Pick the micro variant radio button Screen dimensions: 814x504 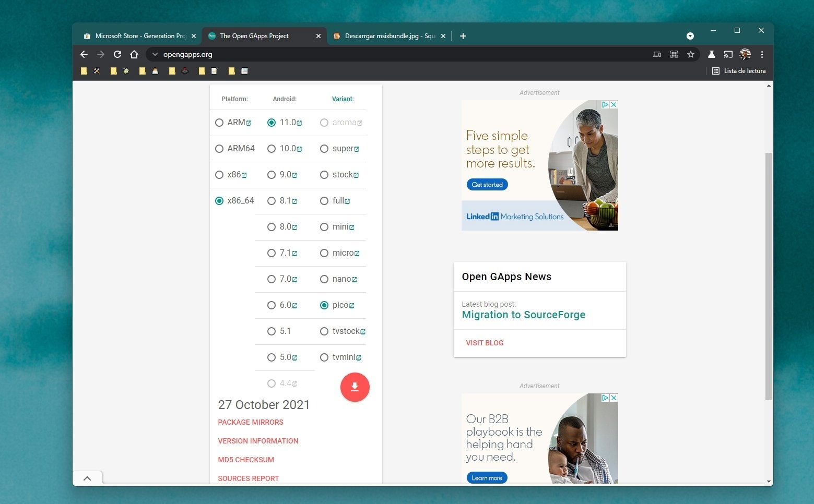pyautogui.click(x=324, y=253)
